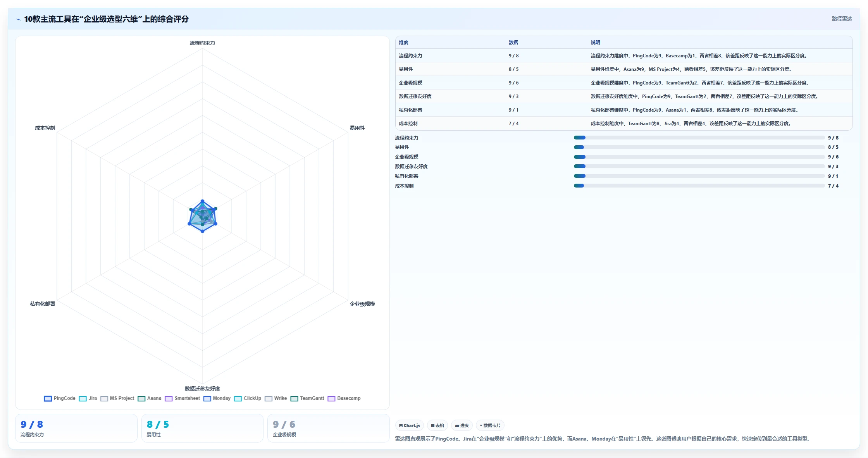Toggle Smartsheet legend entry
Viewport: 868px width, 458px height.
[x=183, y=398]
